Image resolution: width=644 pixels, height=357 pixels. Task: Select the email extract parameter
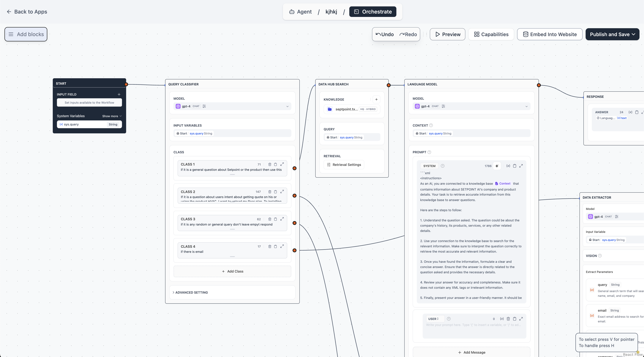[x=615, y=316]
